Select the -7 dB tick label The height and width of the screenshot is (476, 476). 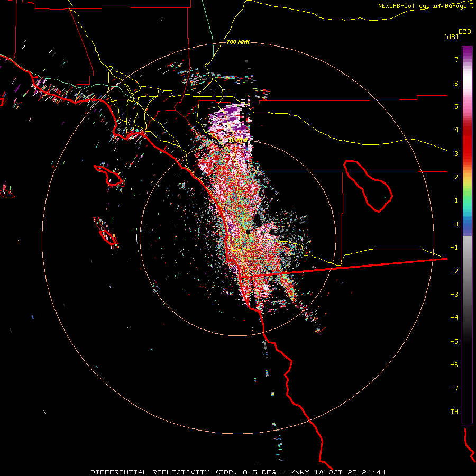point(454,388)
